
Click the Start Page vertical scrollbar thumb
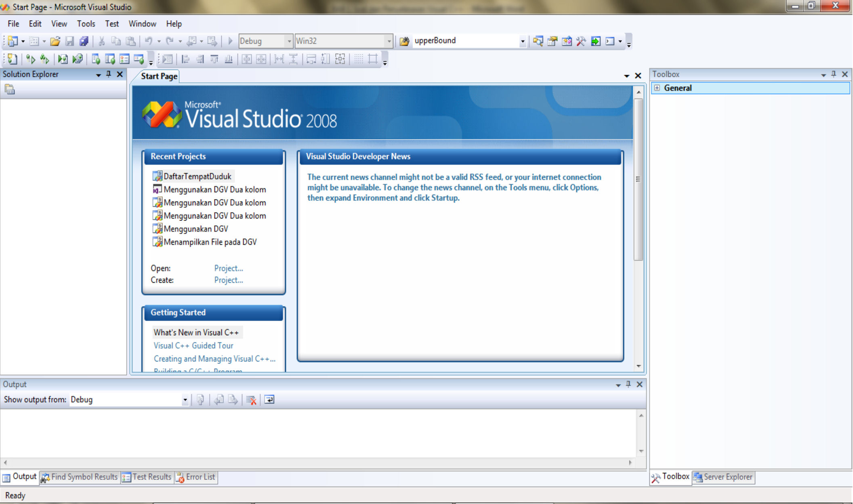[x=638, y=179]
